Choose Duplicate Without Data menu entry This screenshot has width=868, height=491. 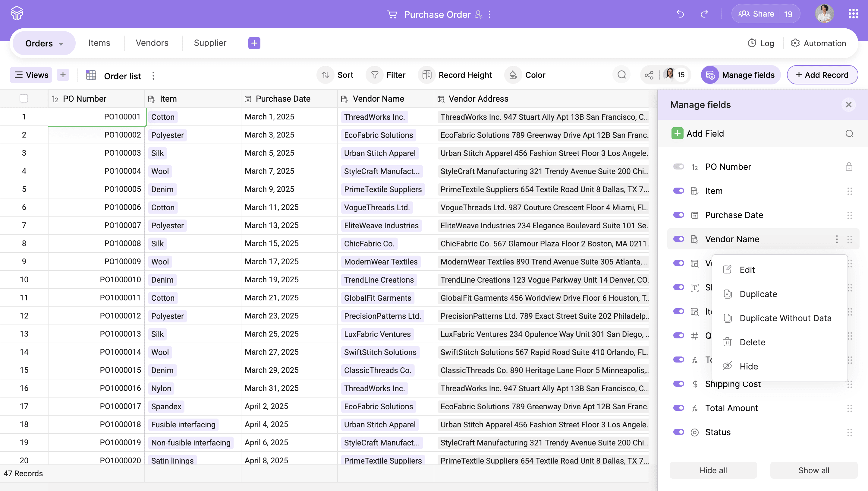pyautogui.click(x=785, y=318)
